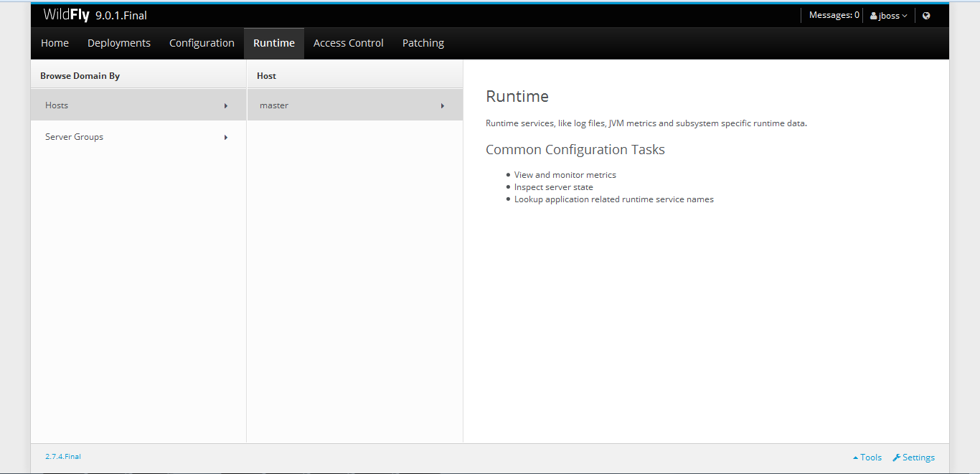Open the Deployments tab
Image resolution: width=980 pixels, height=474 pixels.
119,43
